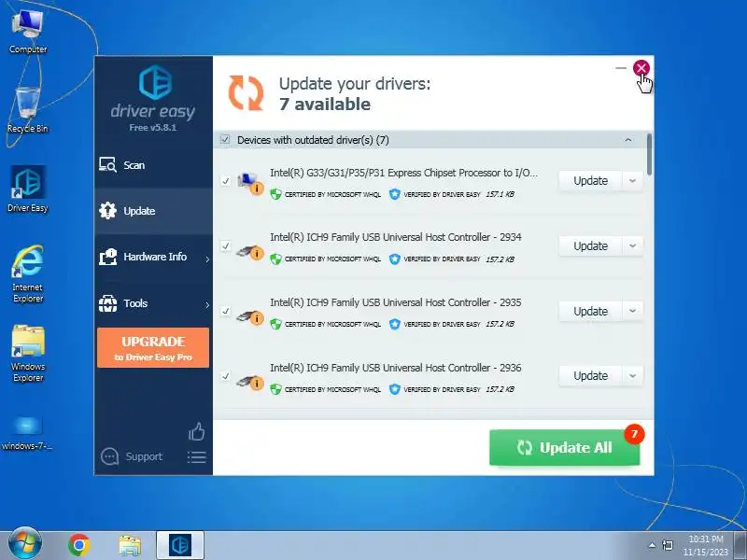
Task: Select the windows-7 file on desktop
Action: point(27,433)
